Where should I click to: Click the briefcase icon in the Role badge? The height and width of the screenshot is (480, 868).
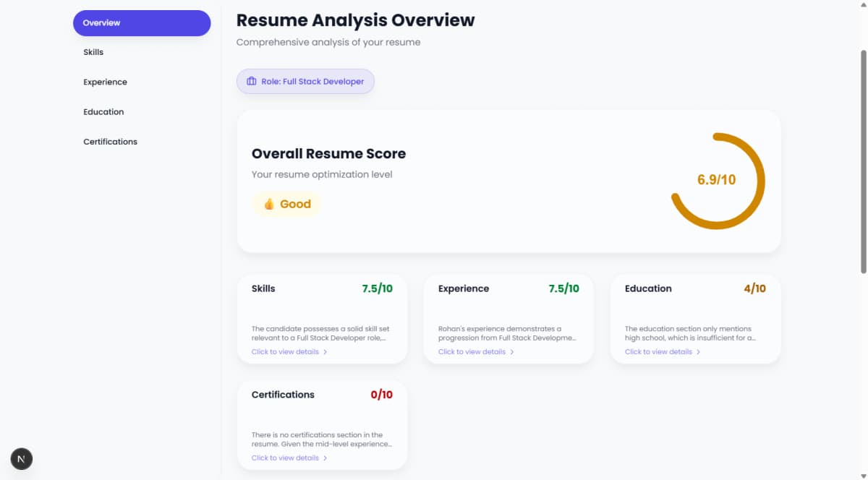251,81
